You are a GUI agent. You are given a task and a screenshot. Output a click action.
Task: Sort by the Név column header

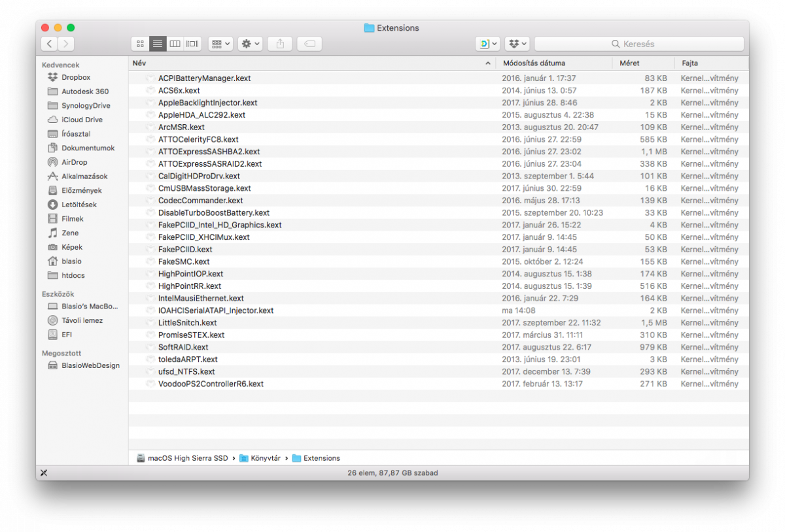coord(312,63)
